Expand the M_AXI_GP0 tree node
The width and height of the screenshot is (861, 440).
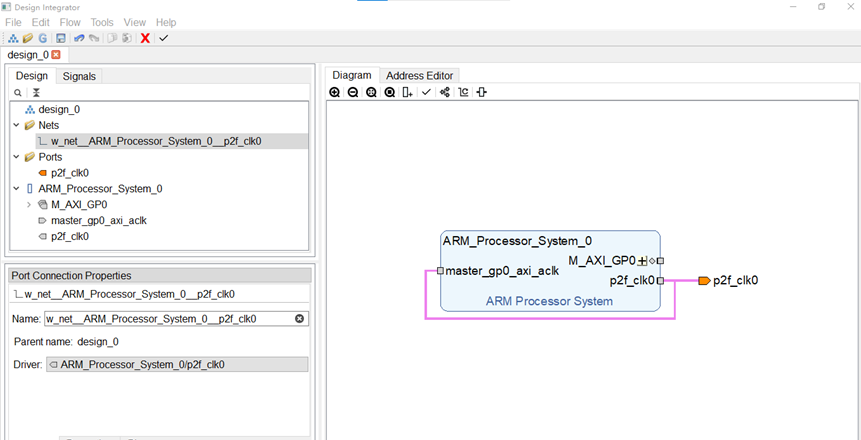[29, 205]
